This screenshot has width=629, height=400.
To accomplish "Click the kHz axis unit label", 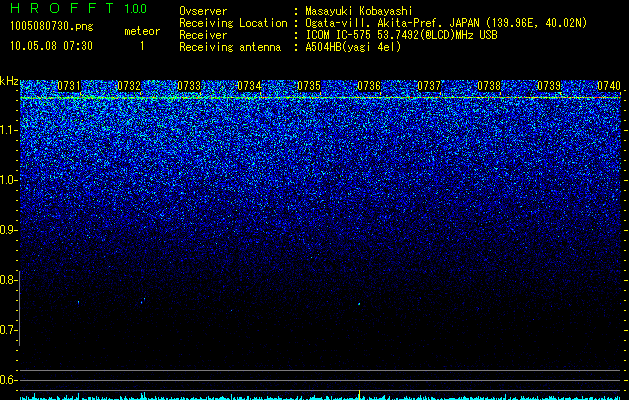I will [x=9, y=81].
